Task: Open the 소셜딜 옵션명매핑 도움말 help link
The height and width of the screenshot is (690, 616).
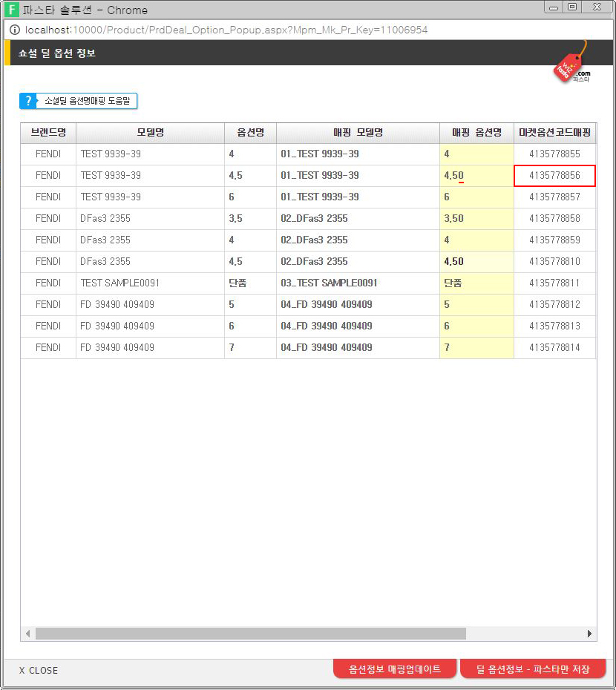Action: point(87,101)
